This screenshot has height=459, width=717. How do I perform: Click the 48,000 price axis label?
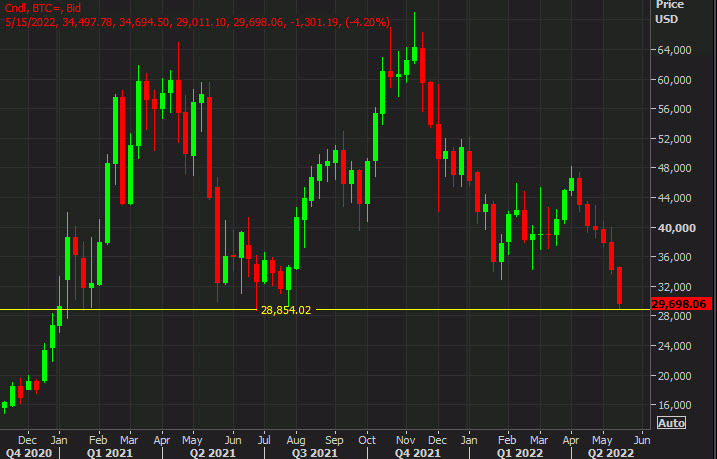pos(675,168)
